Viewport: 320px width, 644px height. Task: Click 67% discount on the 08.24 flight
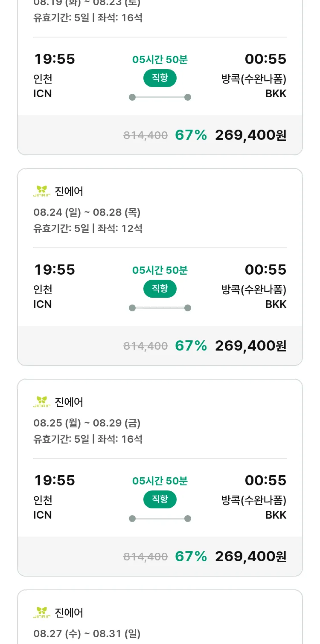pyautogui.click(x=191, y=345)
